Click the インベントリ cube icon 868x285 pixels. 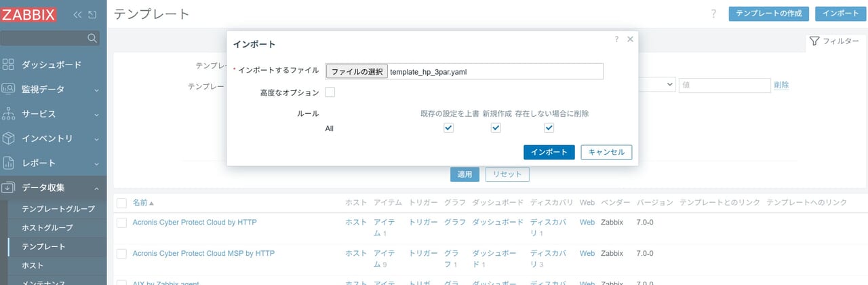(9, 138)
